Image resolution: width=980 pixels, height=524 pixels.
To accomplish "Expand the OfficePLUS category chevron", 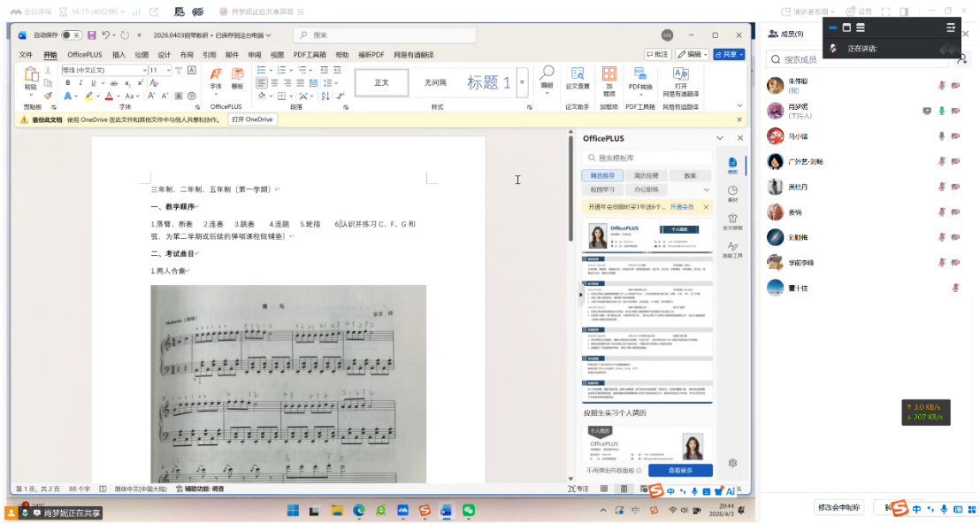I will point(706,190).
